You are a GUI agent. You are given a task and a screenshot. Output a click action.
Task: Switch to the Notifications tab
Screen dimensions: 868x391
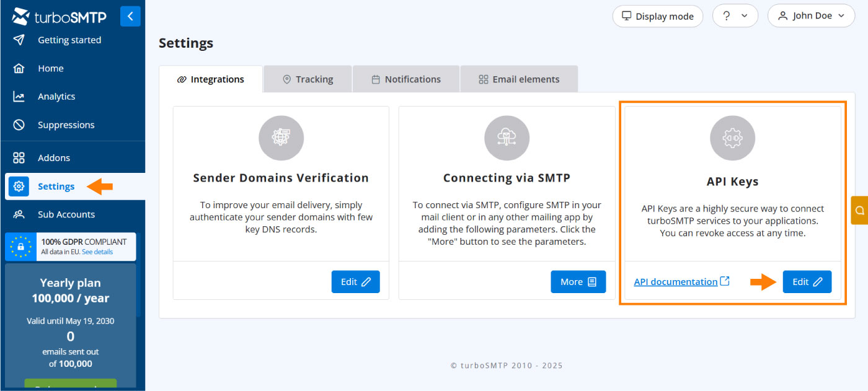point(406,79)
